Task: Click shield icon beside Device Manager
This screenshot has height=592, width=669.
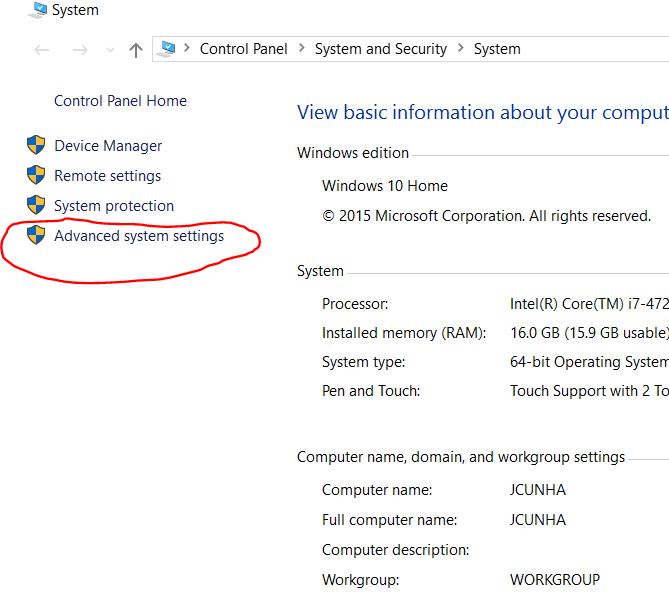Action: pyautogui.click(x=36, y=145)
